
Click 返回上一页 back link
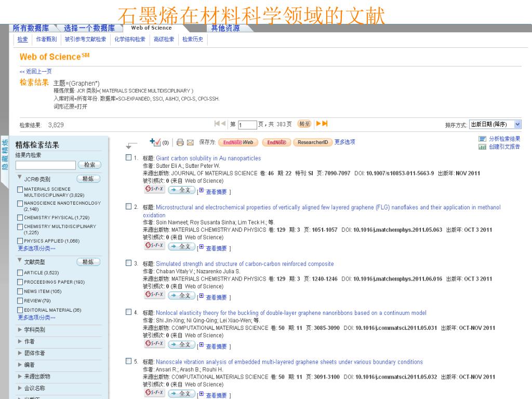[36, 71]
